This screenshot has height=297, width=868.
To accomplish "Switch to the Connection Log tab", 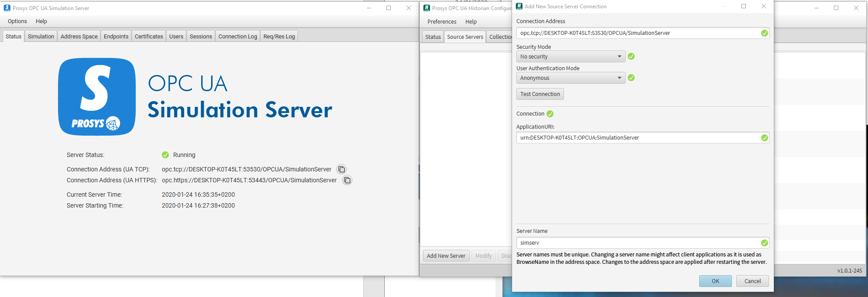I will point(238,36).
